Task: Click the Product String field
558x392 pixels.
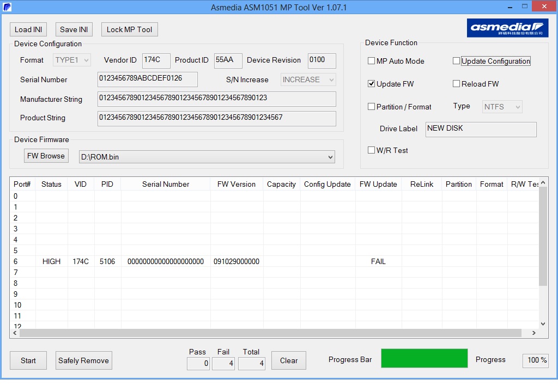Action: 216,119
